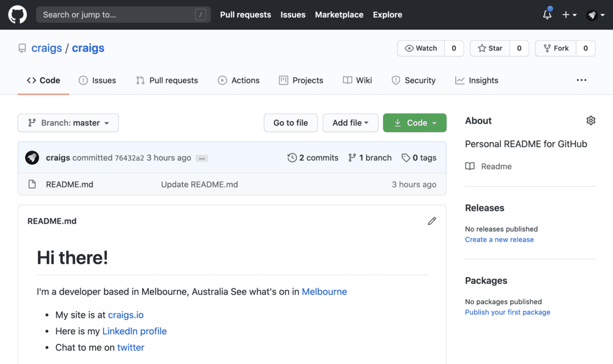
Task: Open the green Code download dropdown
Action: coord(415,123)
